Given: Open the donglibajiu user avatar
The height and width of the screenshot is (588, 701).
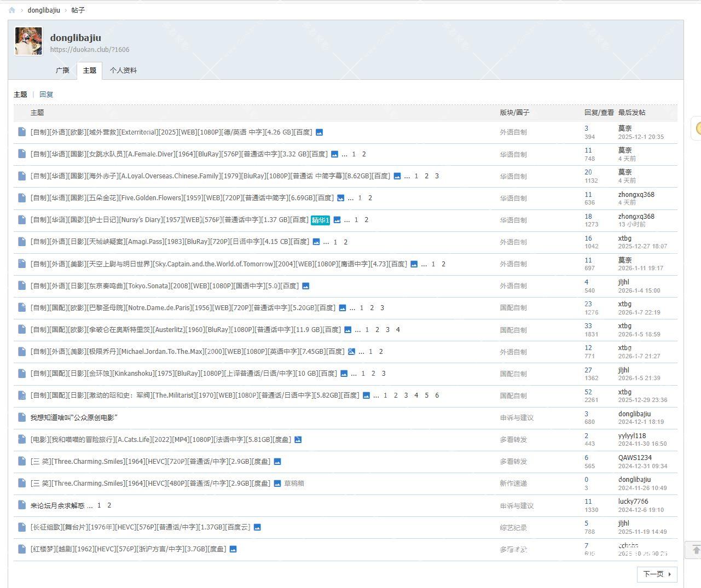Looking at the screenshot, I should click(x=28, y=42).
